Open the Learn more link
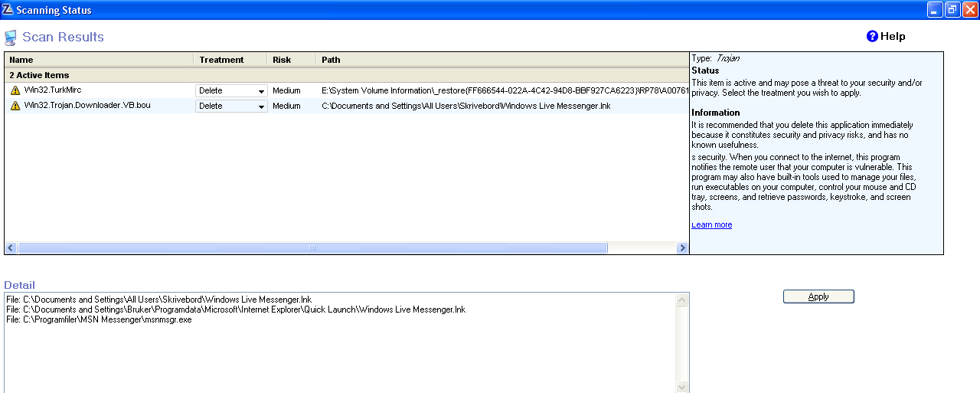This screenshot has height=393, width=980. click(711, 224)
